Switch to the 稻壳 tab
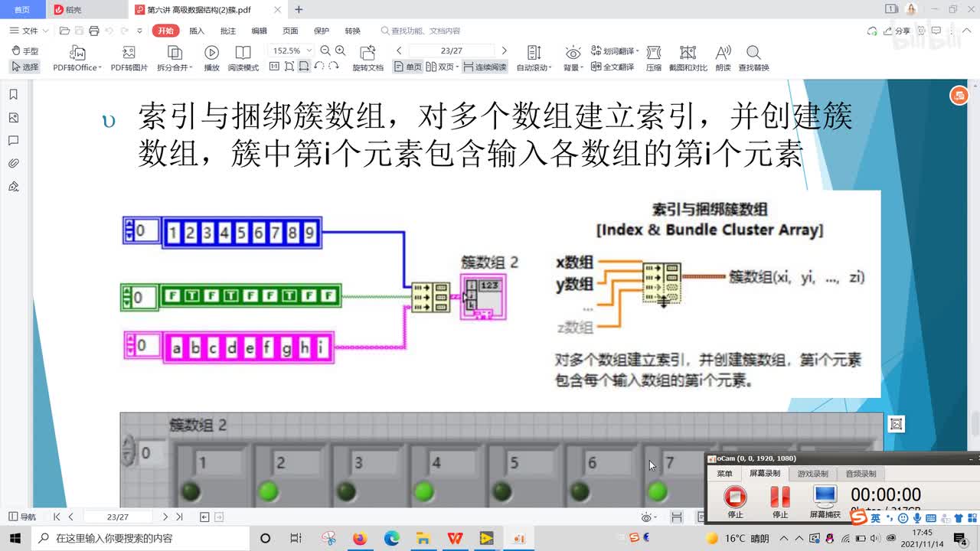Image resolution: width=980 pixels, height=551 pixels. (87, 9)
